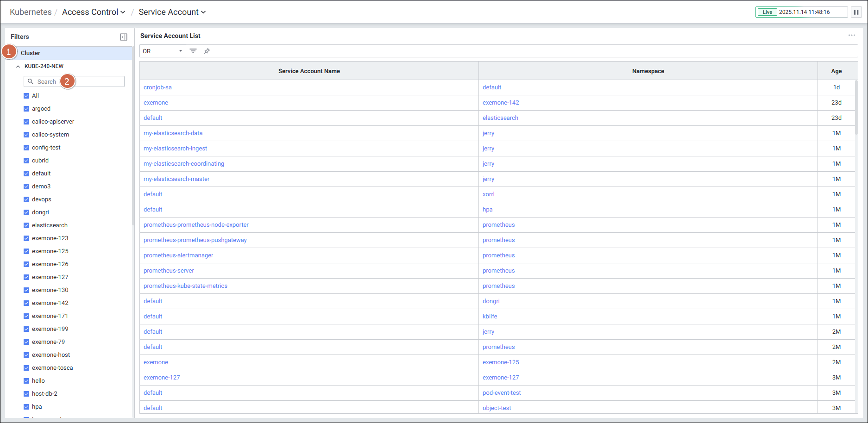Uncheck the All namespaces checkbox

[x=26, y=96]
